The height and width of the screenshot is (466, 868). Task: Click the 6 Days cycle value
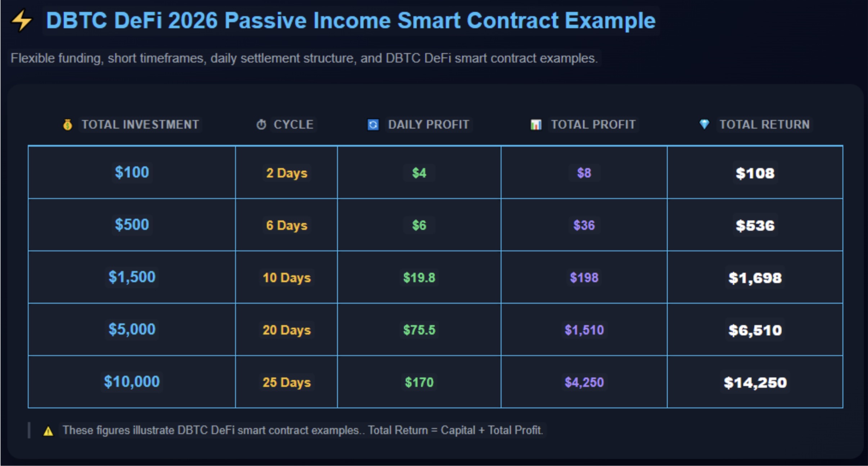tap(286, 225)
